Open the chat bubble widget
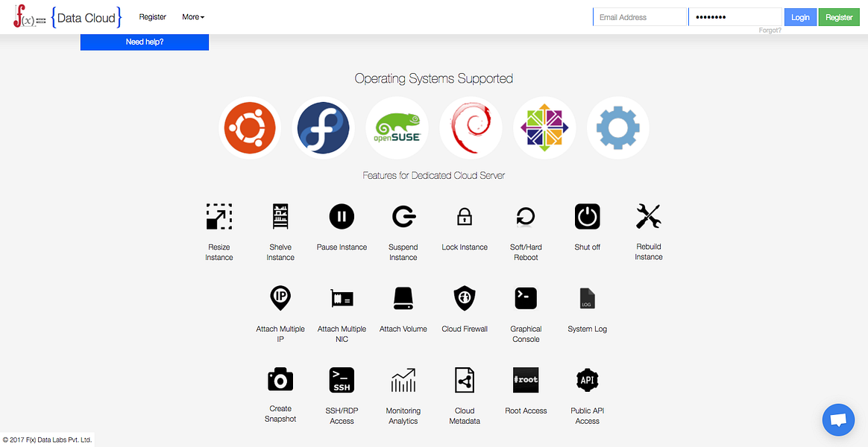 (839, 420)
